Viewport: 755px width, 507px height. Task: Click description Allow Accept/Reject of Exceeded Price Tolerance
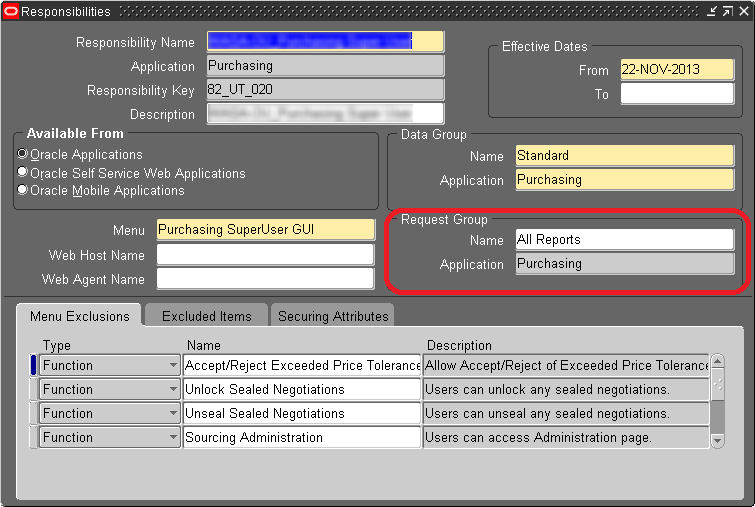566,365
